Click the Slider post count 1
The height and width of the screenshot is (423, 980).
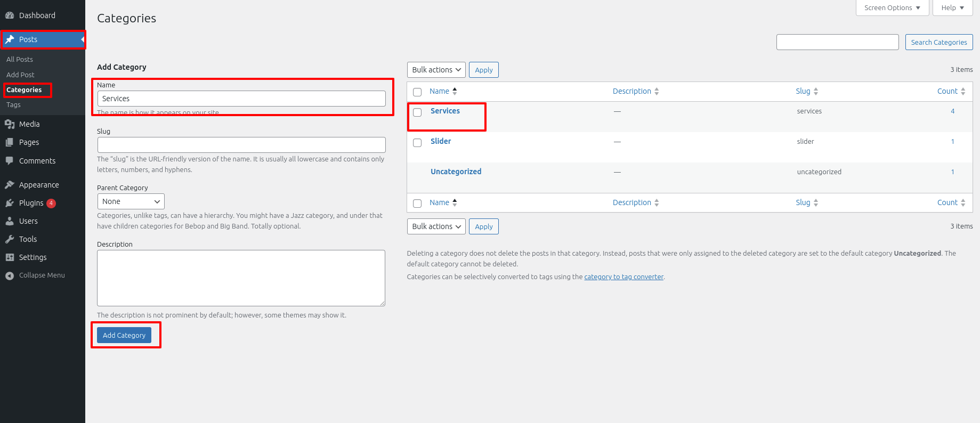click(953, 142)
